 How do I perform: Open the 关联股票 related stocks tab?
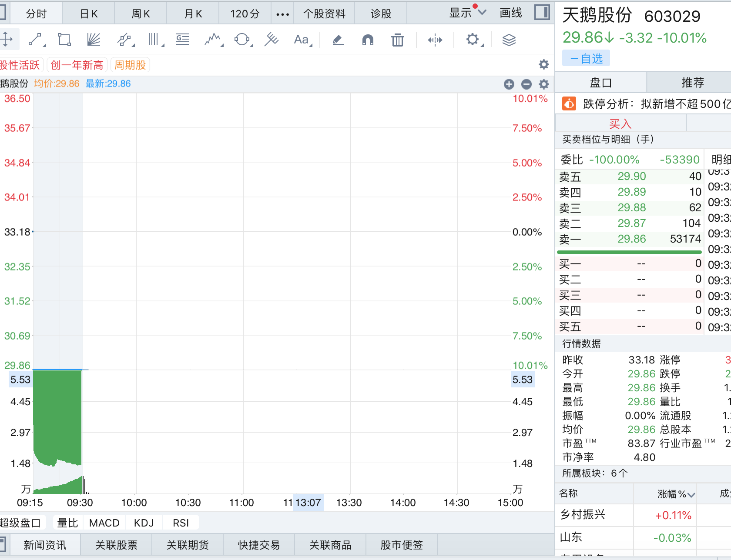(x=116, y=545)
